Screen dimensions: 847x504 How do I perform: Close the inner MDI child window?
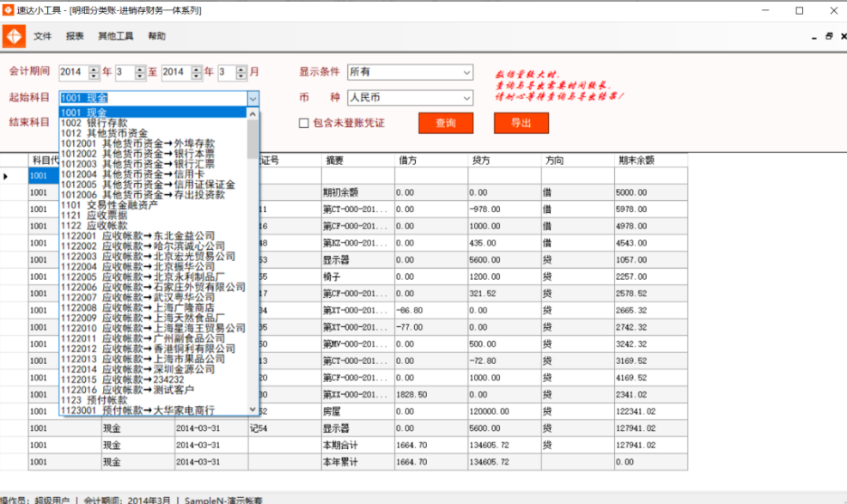pos(841,36)
